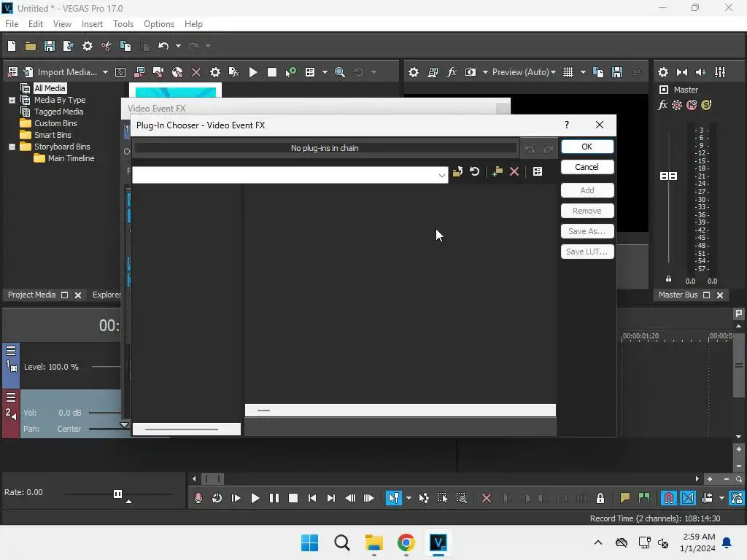747x560 pixels.
Task: Save preview snapshot to file
Action: [x=617, y=72]
